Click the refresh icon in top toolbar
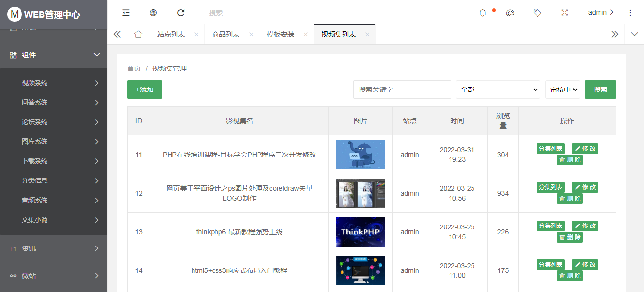The height and width of the screenshot is (292, 644). coord(181,13)
